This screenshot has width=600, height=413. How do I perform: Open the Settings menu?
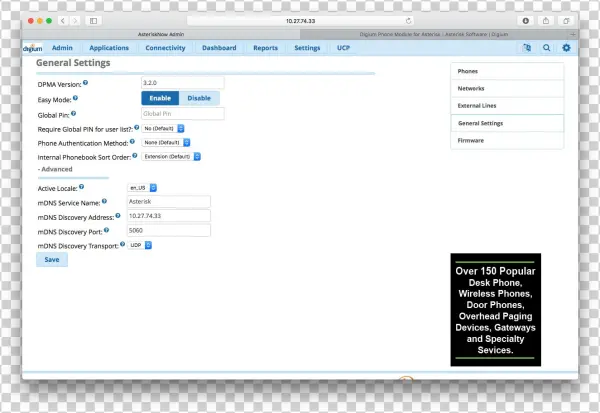(x=307, y=48)
